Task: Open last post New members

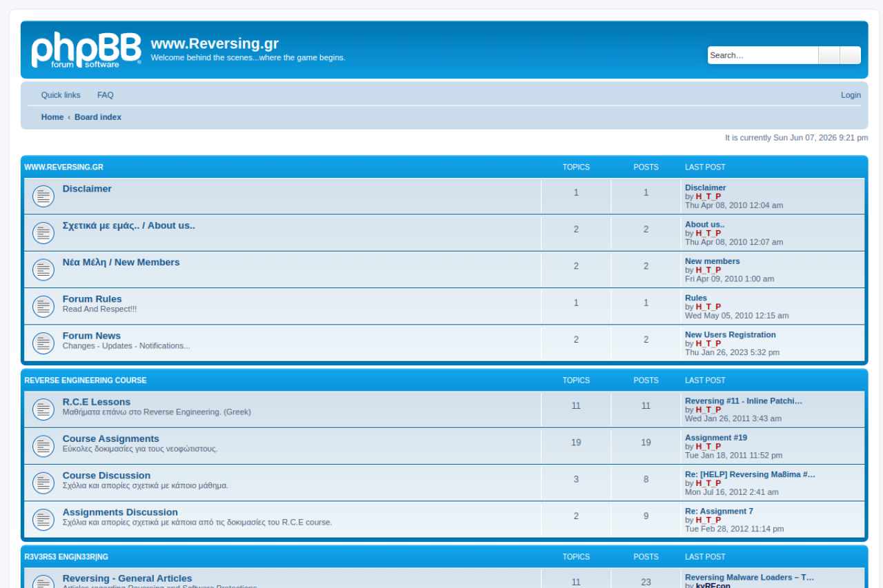Action: coord(713,261)
